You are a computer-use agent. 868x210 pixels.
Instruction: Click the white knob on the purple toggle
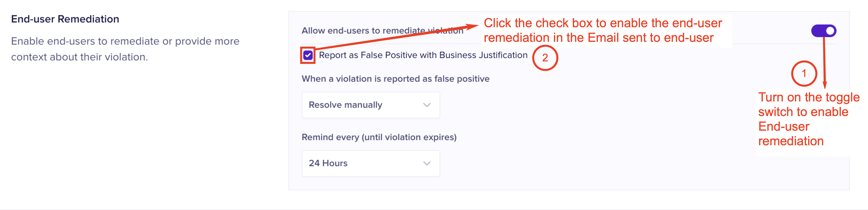[830, 31]
